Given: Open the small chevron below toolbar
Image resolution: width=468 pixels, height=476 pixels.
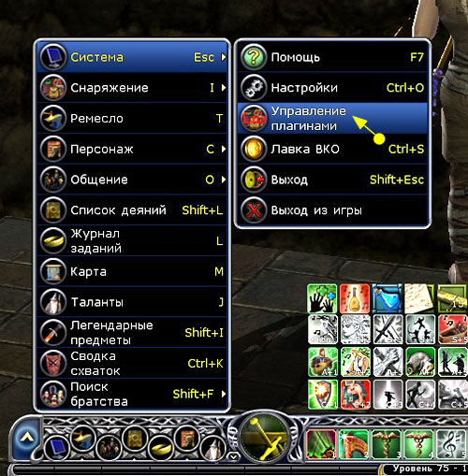Looking at the screenshot, I should [233, 456].
